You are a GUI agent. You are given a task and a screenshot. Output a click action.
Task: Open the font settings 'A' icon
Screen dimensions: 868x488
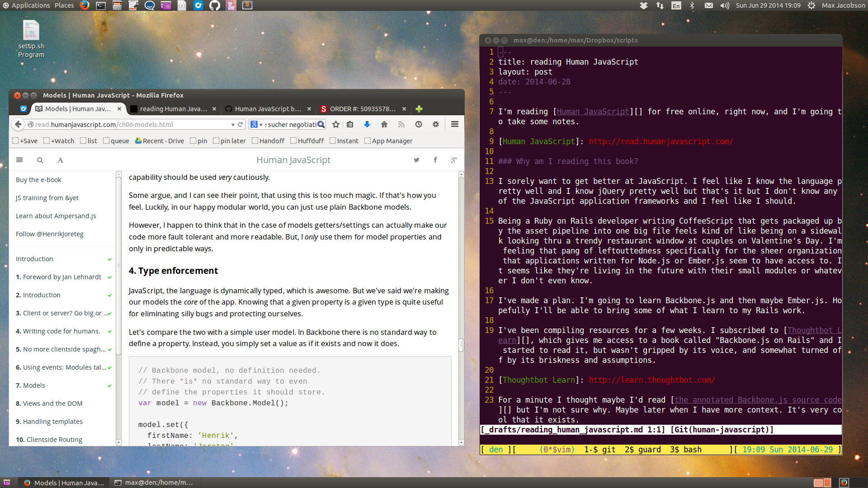tap(60, 160)
